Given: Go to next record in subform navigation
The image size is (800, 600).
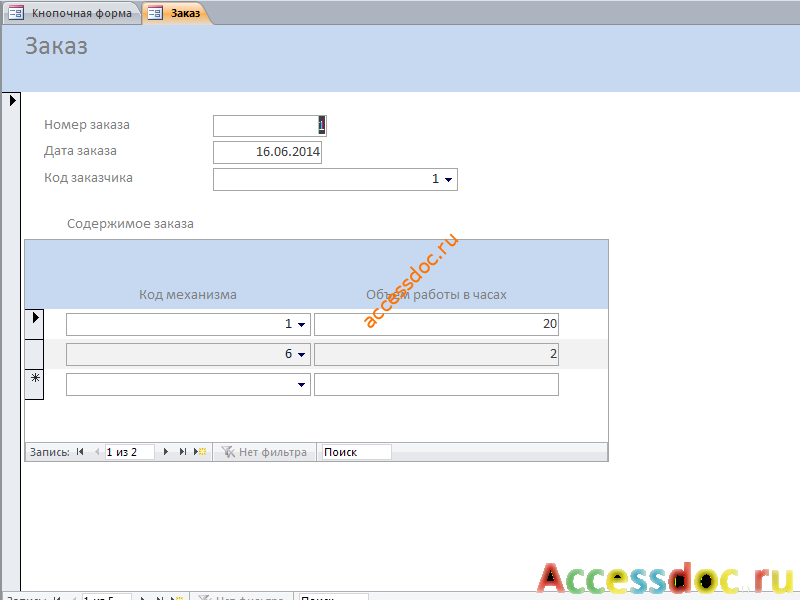Looking at the screenshot, I should click(x=165, y=452).
